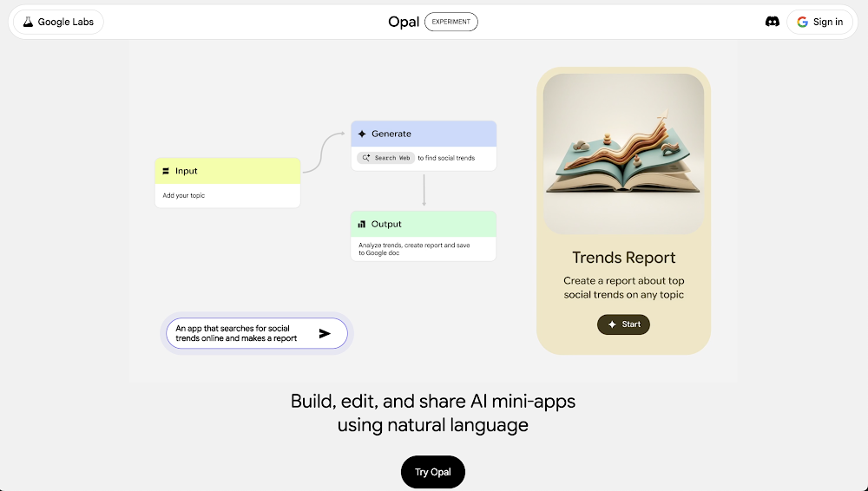Image resolution: width=868 pixels, height=491 pixels.
Task: Click the sparkle icon on Generate node
Action: click(x=362, y=134)
